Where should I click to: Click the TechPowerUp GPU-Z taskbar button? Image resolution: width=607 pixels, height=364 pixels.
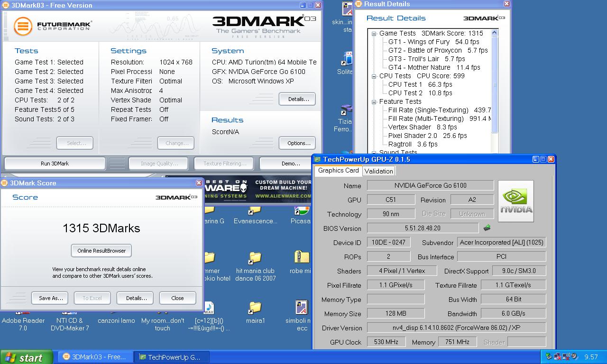172,357
